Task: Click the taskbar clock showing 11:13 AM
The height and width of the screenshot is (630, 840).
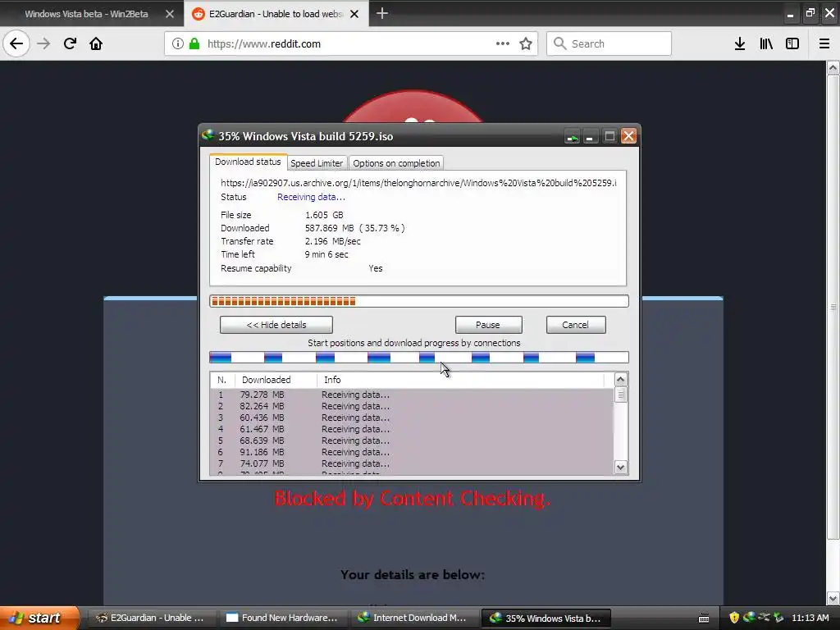Action: pyautogui.click(x=810, y=618)
